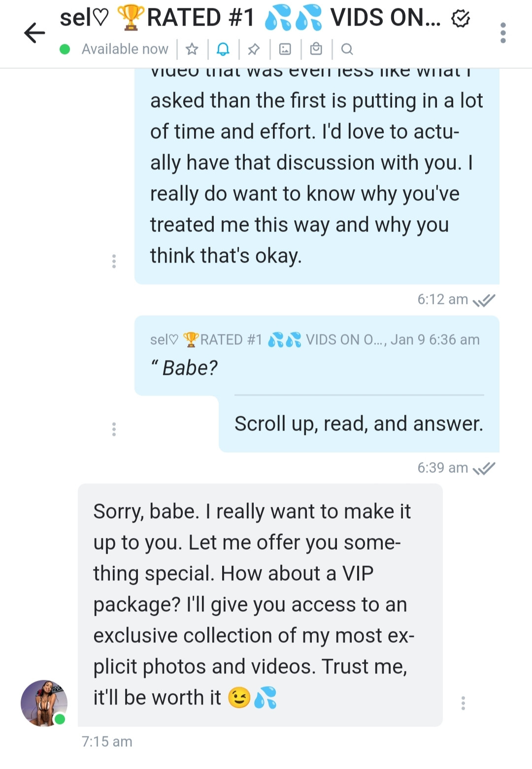This screenshot has width=532, height=769.
Task: Add the chat to favorites with the star
Action: (x=192, y=49)
